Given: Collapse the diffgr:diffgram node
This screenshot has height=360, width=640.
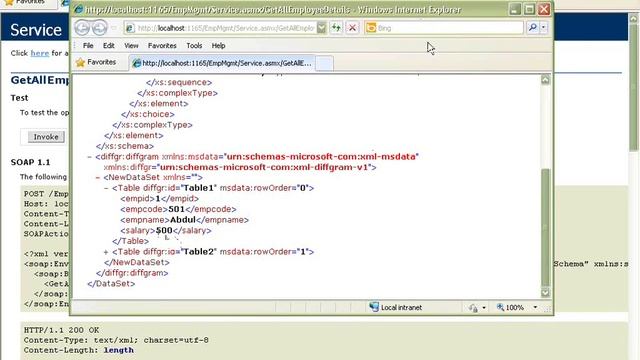Looking at the screenshot, I should [89, 157].
